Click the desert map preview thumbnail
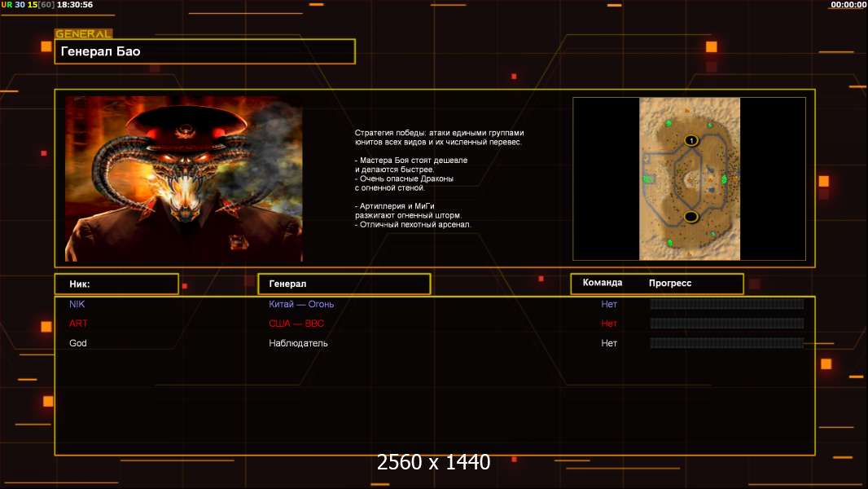The image size is (868, 489). point(690,178)
